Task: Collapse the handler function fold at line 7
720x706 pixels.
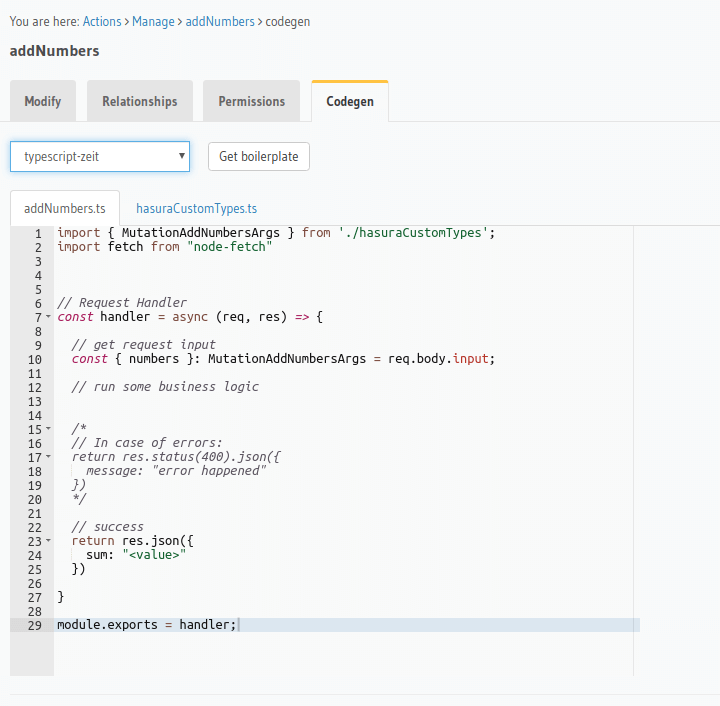Action: [48, 317]
